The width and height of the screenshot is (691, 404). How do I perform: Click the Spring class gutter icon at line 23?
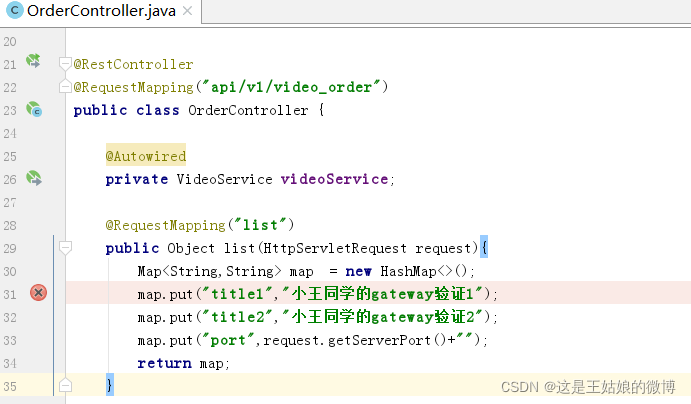click(34, 109)
